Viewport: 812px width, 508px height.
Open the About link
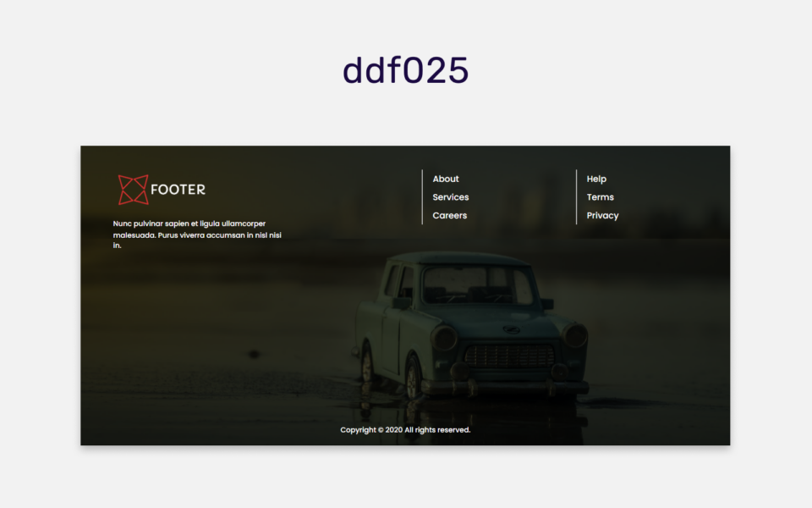point(446,179)
